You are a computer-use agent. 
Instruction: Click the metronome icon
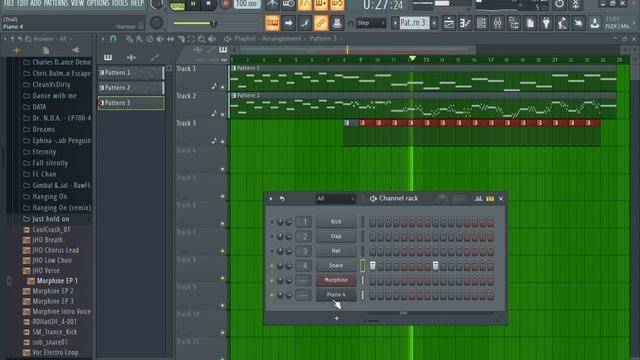[x=272, y=4]
